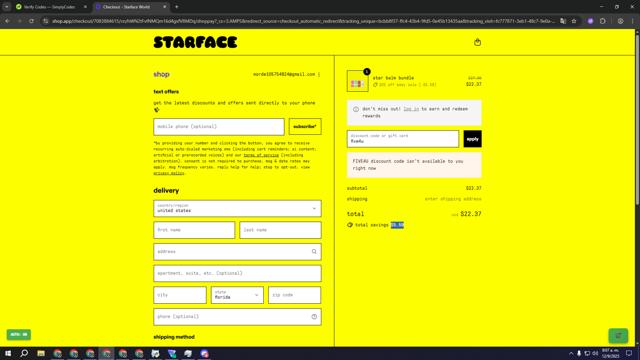Viewport: 640px width, 360px height.
Task: Click the discount tag icon under star balm bundle
Action: tap(375, 85)
